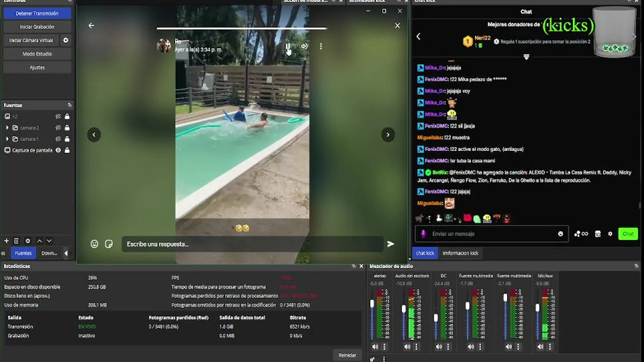Mute the status video sound
The image size is (644, 362).
304,46
